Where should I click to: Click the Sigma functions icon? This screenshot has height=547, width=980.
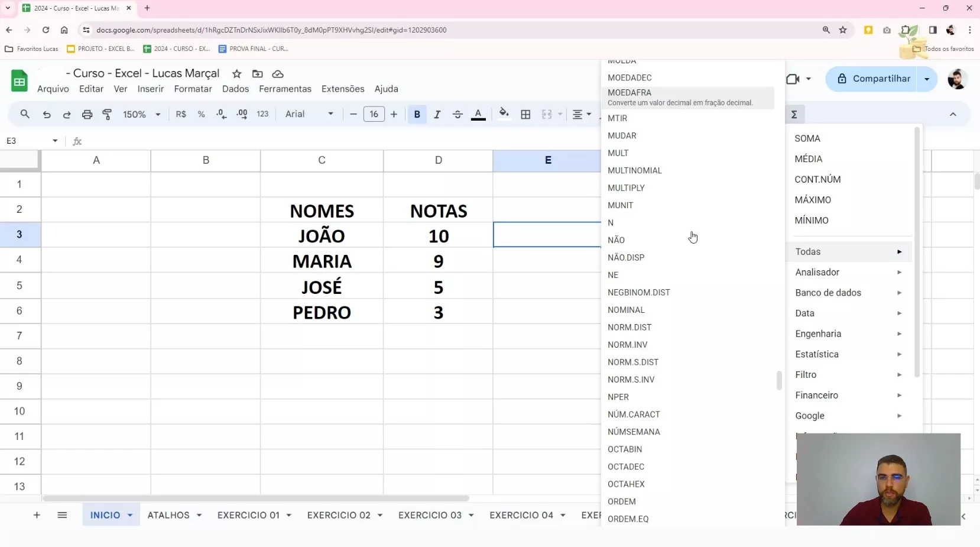click(x=794, y=114)
